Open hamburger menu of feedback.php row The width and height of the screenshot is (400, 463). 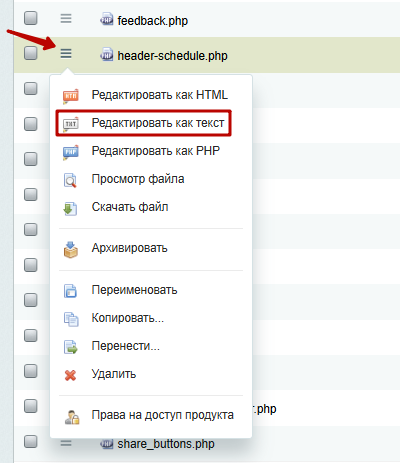tap(66, 18)
